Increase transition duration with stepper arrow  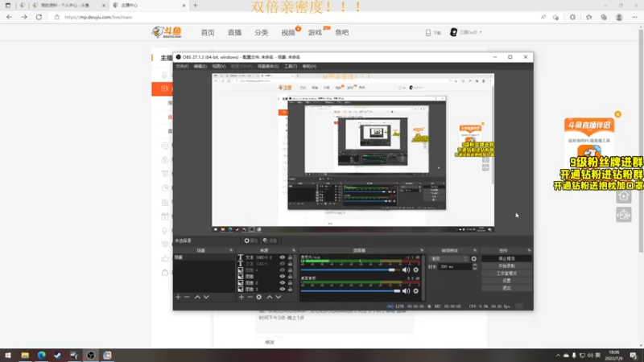point(475,265)
